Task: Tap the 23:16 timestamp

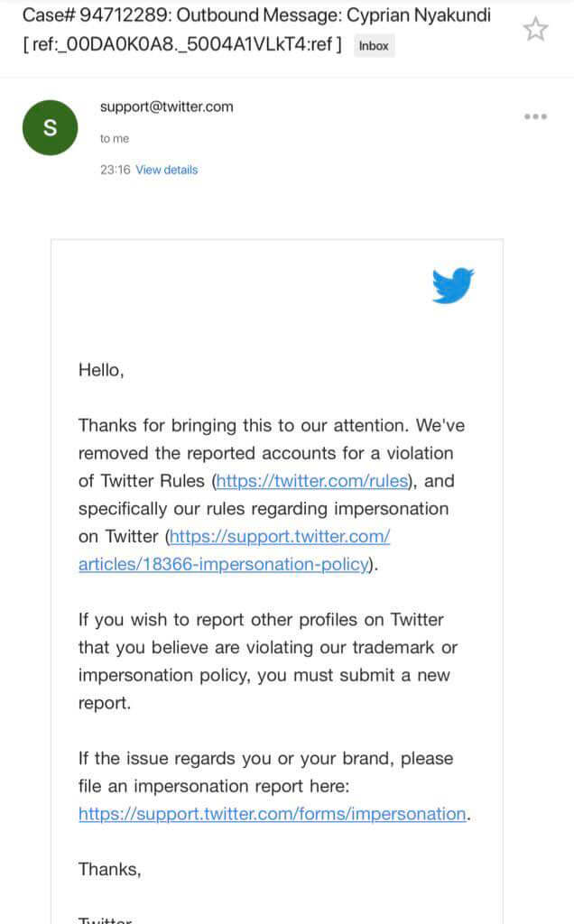Action: [x=115, y=170]
